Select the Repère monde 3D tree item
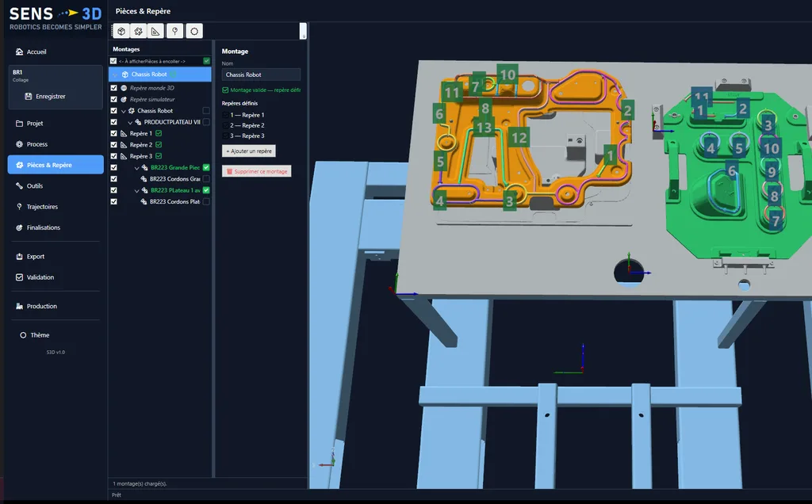 click(151, 88)
